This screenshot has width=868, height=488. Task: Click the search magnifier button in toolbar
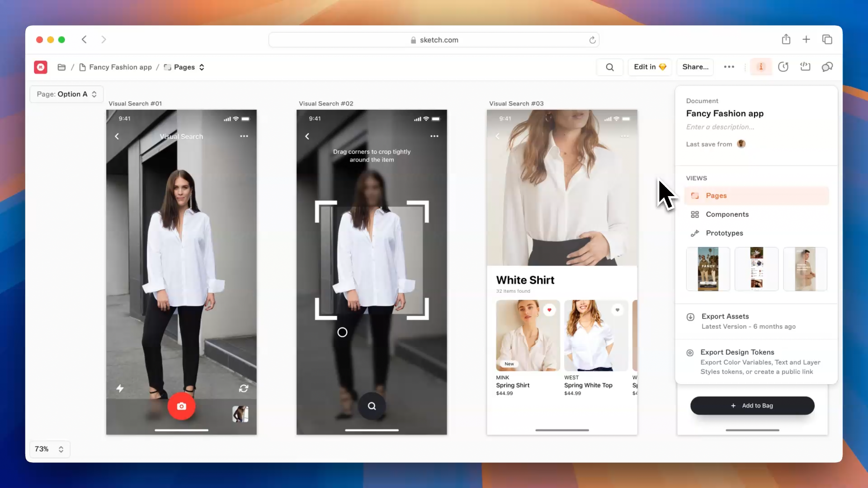pos(609,67)
